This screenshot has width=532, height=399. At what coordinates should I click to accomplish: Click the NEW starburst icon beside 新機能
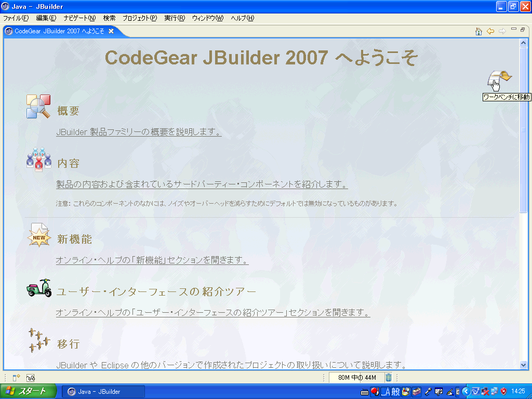tap(39, 236)
